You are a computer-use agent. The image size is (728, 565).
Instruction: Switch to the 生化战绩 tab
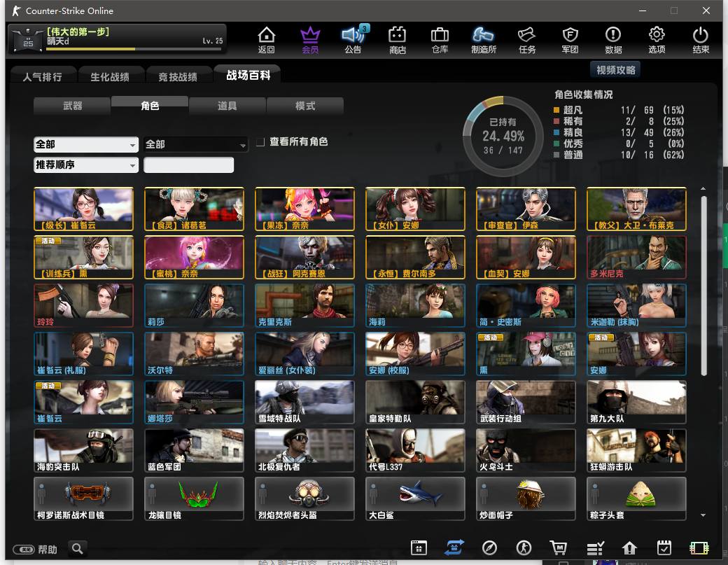110,76
